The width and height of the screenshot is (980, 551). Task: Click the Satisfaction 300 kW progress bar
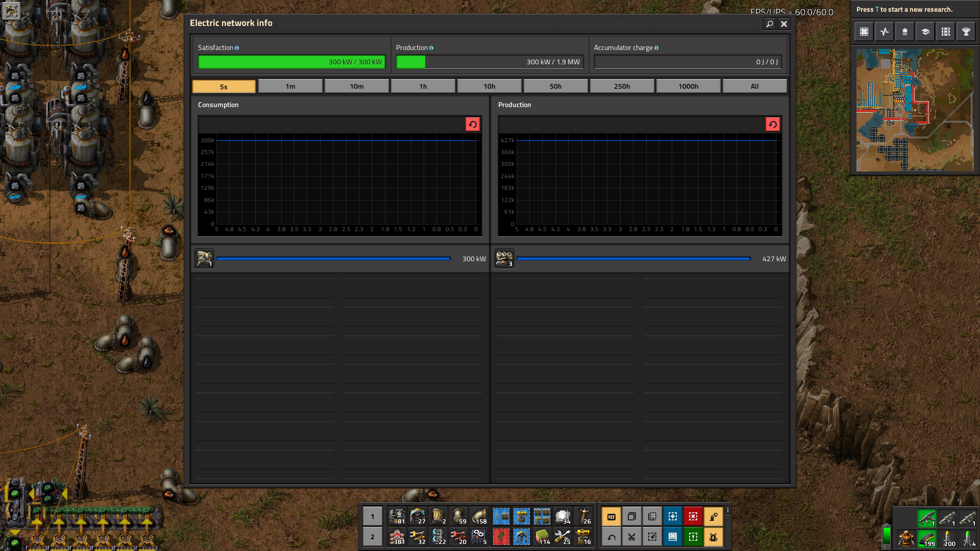point(291,62)
